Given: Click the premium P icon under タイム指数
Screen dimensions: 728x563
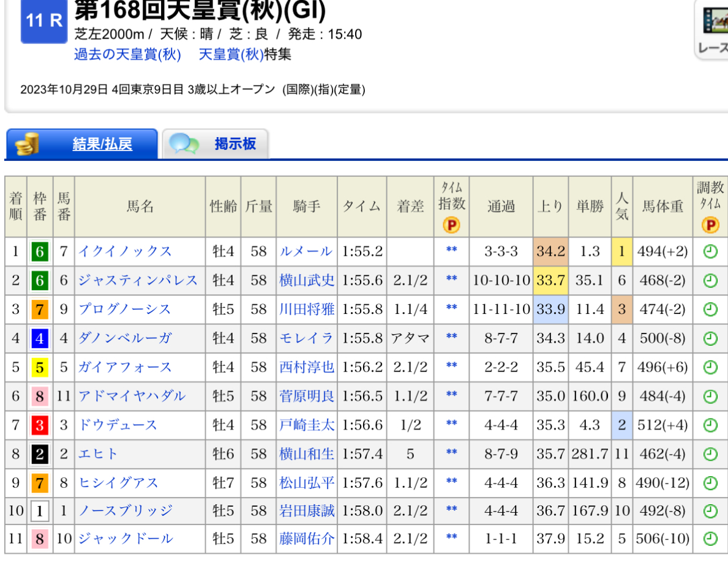Looking at the screenshot, I should tap(451, 225).
